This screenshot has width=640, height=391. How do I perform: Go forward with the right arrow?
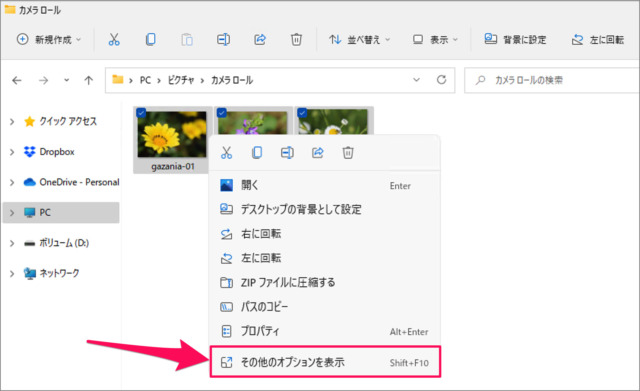click(x=43, y=80)
